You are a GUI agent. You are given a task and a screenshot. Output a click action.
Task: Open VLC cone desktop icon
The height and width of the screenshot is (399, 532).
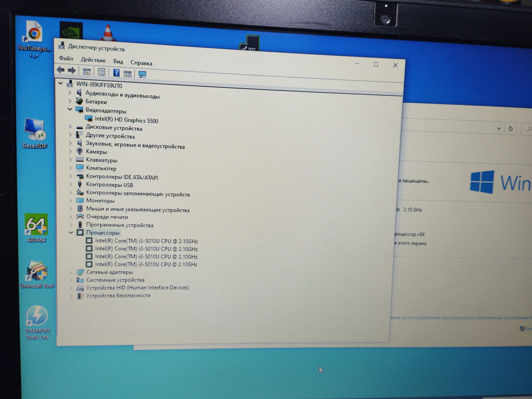[108, 33]
